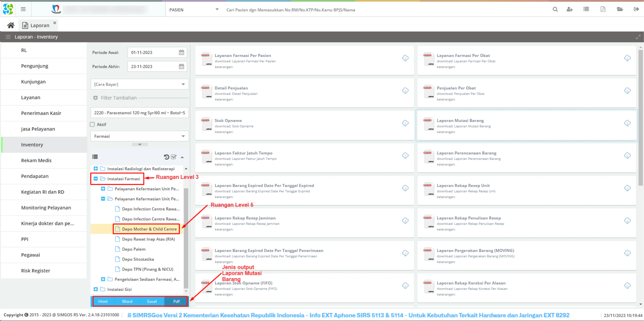Choose Pdf output format
This screenshot has height=321, width=644.
[x=176, y=301]
